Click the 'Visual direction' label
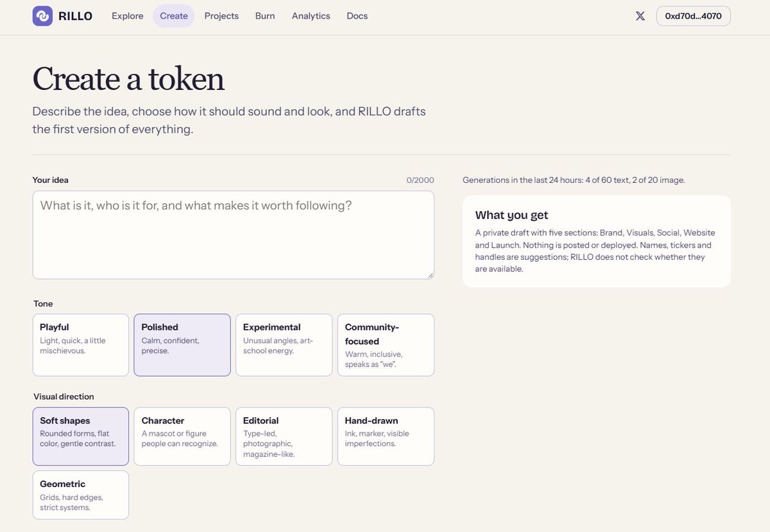This screenshot has height=532, width=770. pos(64,397)
